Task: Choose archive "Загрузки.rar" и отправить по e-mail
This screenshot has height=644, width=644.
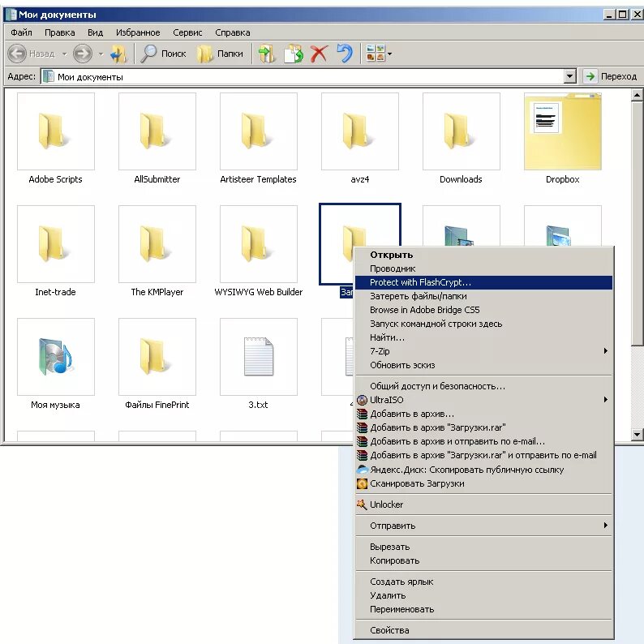Action: point(484,455)
